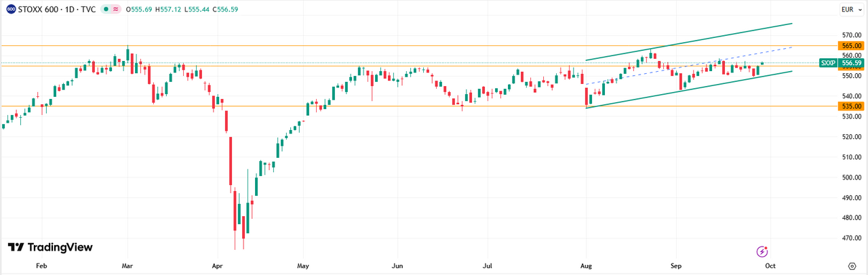Open chart settings hexagon icon

pos(852,266)
